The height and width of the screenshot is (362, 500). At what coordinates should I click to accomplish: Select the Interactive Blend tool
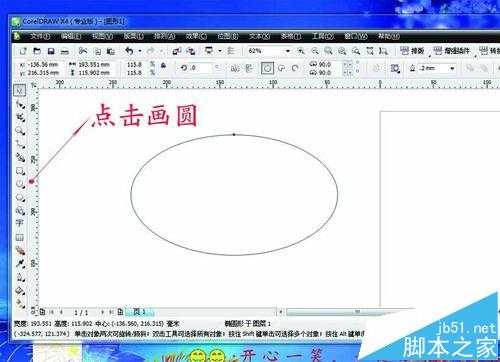click(20, 250)
